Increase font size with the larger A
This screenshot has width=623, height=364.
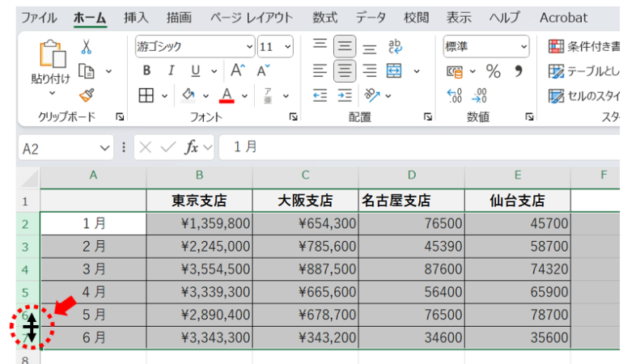238,70
